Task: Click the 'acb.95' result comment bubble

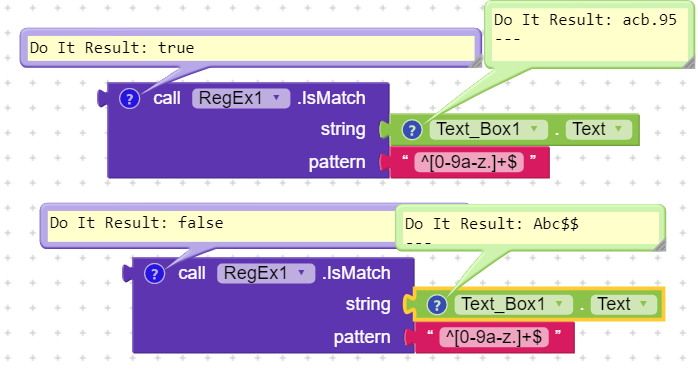Action: [x=589, y=35]
